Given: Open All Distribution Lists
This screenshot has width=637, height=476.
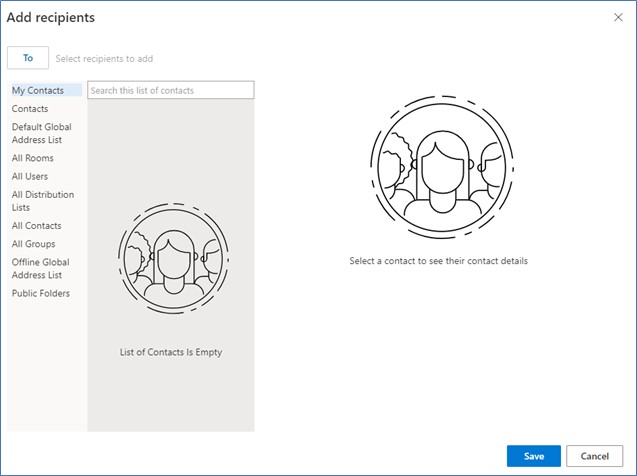Looking at the screenshot, I should point(43,201).
